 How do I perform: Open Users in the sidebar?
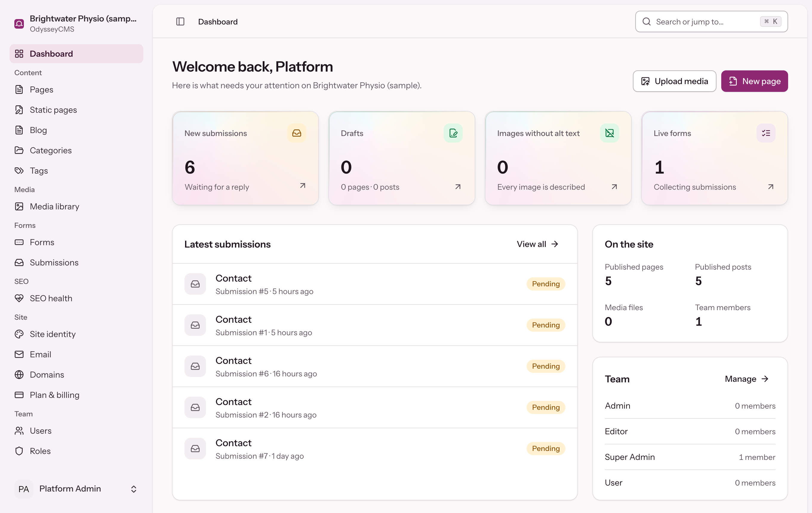pos(76,430)
